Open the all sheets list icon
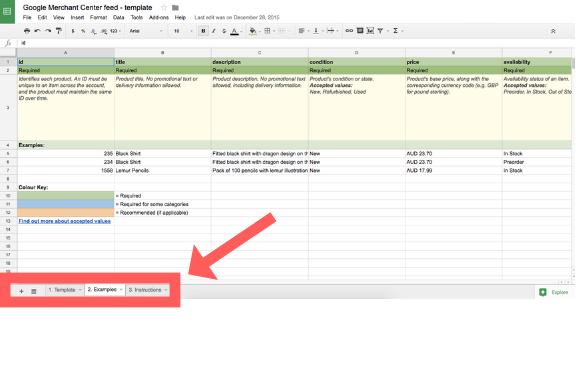The width and height of the screenshot is (576, 384). (x=34, y=291)
